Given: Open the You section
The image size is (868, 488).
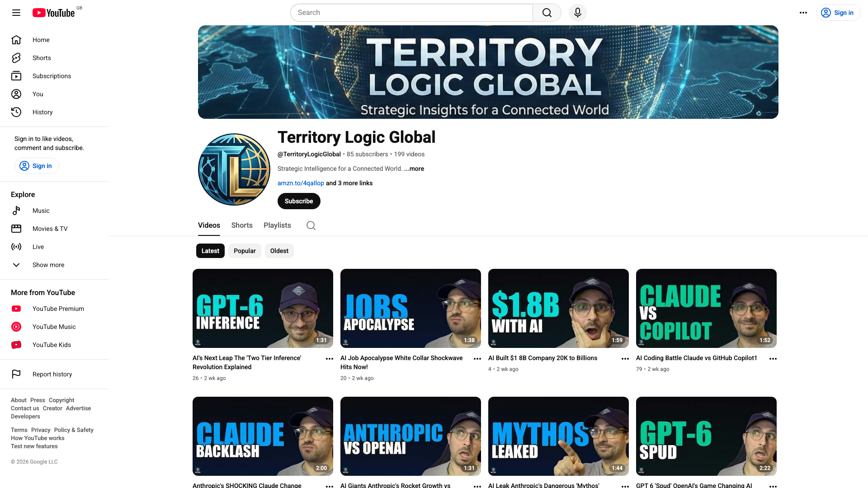Looking at the screenshot, I should click(54, 94).
